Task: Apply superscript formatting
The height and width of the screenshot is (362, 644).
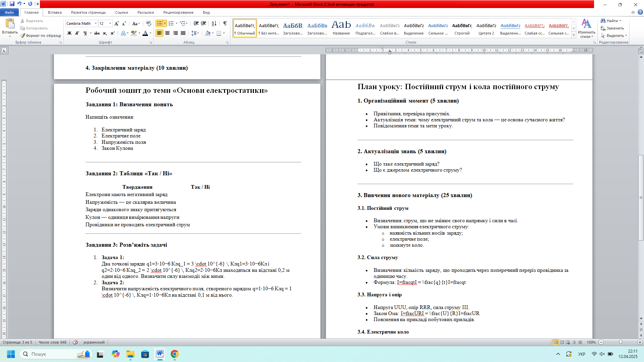Action: click(x=112, y=33)
